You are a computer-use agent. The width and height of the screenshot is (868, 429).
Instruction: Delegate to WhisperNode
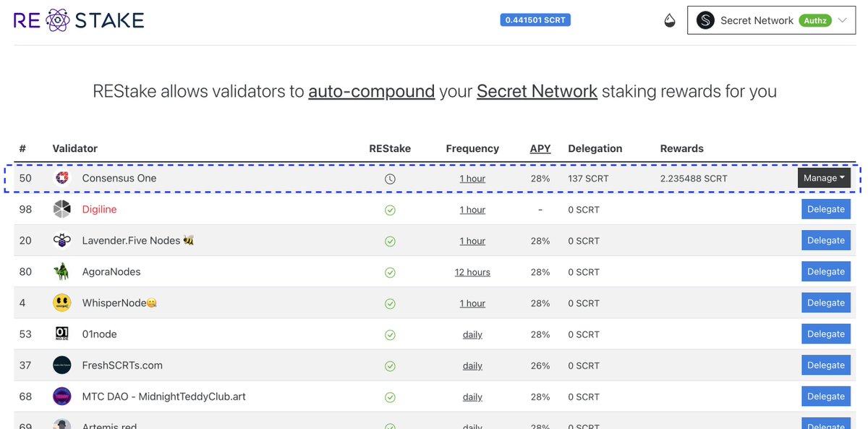click(x=826, y=302)
